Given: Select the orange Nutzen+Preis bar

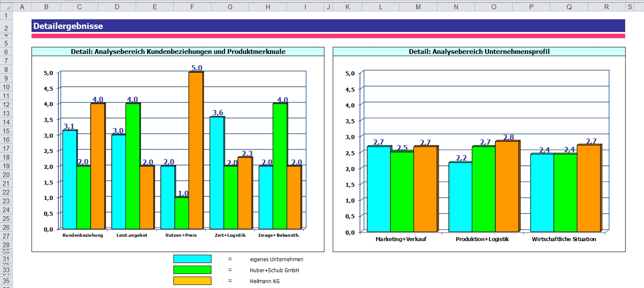Looking at the screenshot, I should pos(195,150).
